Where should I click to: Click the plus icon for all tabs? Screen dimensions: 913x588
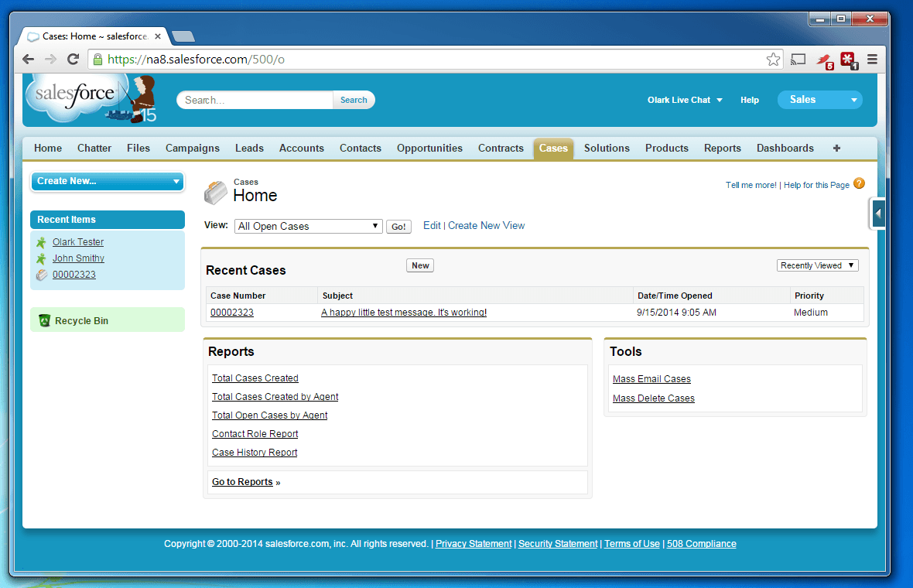(x=836, y=149)
